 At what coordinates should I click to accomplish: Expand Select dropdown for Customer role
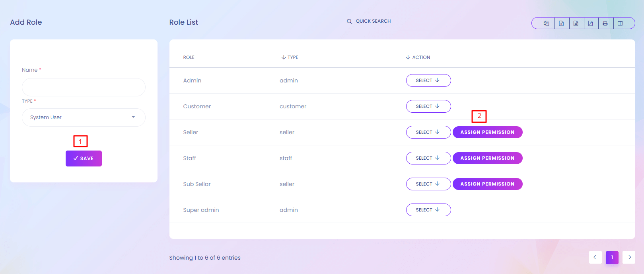click(x=428, y=106)
